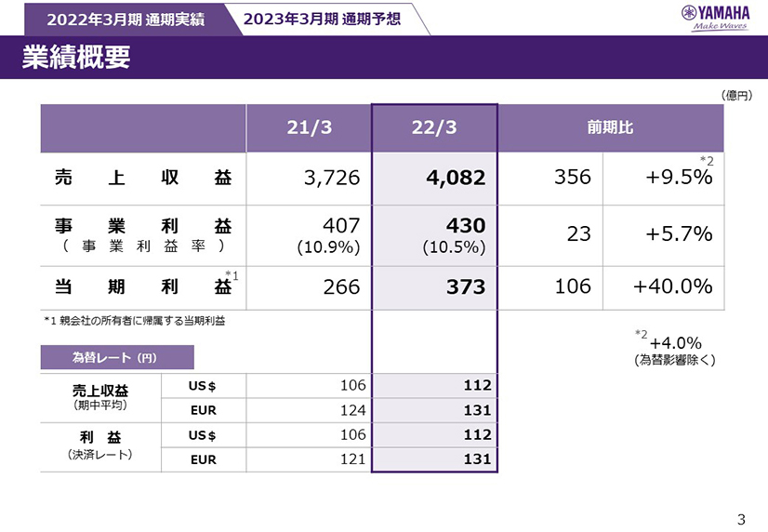This screenshot has width=768, height=532.
Task: Select the 21/3 column header
Action: (x=309, y=128)
